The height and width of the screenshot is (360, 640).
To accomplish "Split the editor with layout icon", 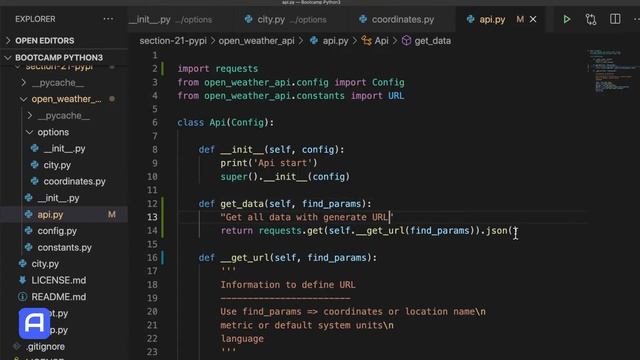I will 615,19.
